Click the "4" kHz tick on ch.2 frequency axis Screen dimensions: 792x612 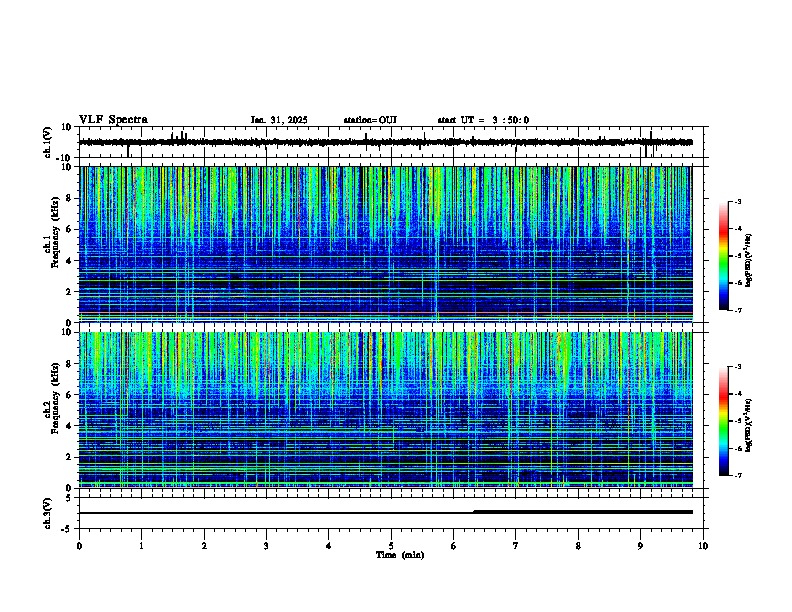pos(69,426)
